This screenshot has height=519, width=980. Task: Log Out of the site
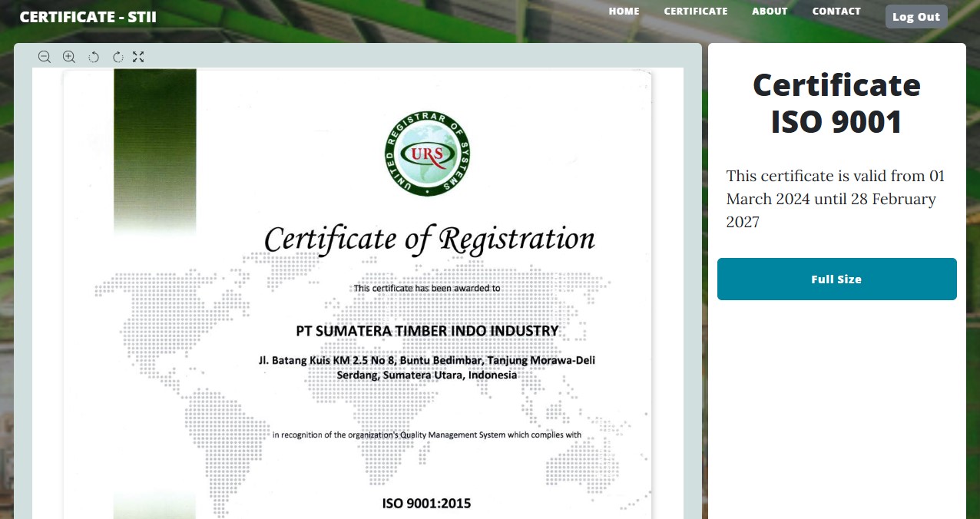coord(916,17)
